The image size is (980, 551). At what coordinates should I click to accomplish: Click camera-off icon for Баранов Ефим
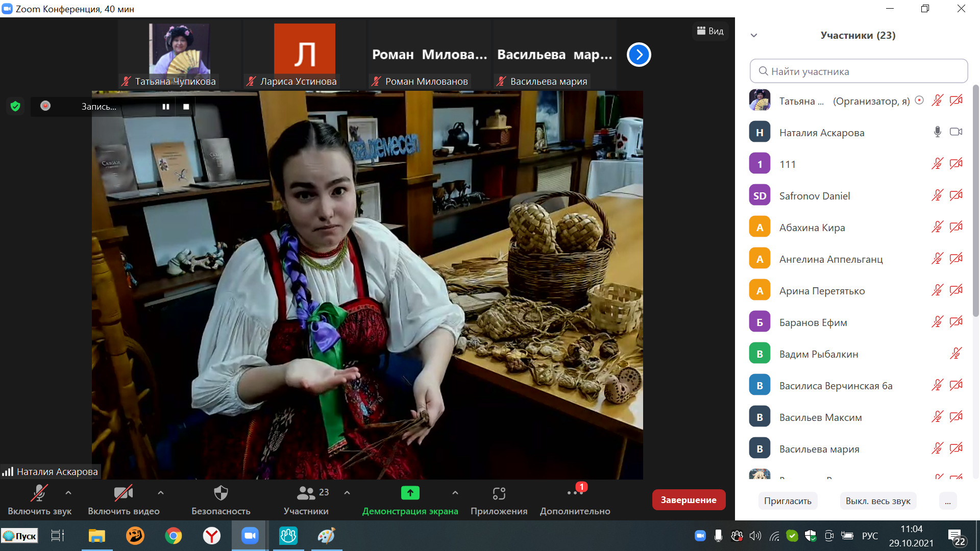click(x=956, y=322)
